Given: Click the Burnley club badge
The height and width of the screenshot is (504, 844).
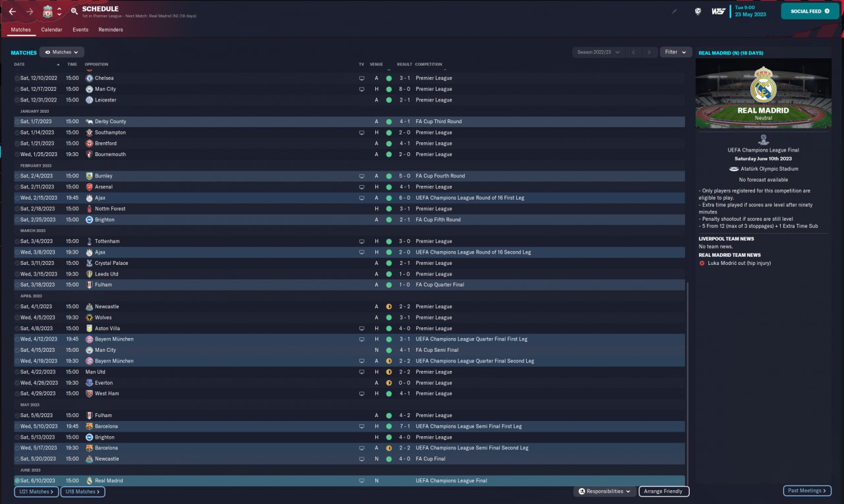Looking at the screenshot, I should coord(89,176).
